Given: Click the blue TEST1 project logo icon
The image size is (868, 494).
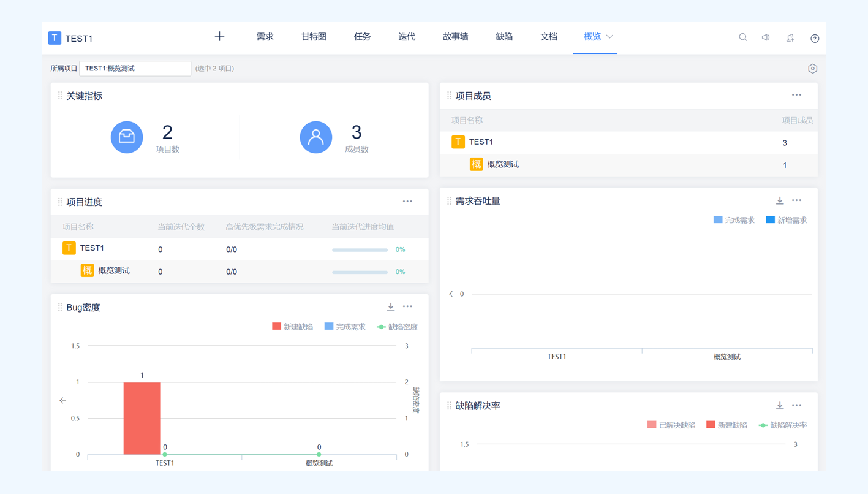Looking at the screenshot, I should coord(55,38).
